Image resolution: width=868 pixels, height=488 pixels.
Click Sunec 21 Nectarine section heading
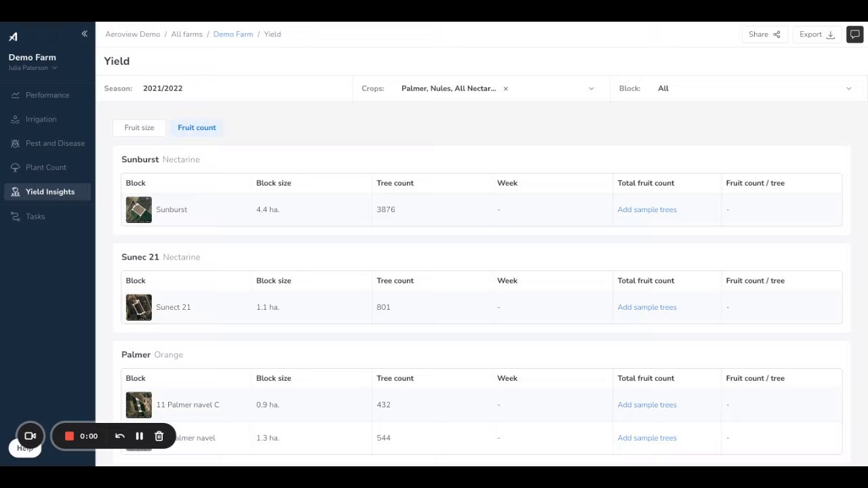[x=161, y=257]
